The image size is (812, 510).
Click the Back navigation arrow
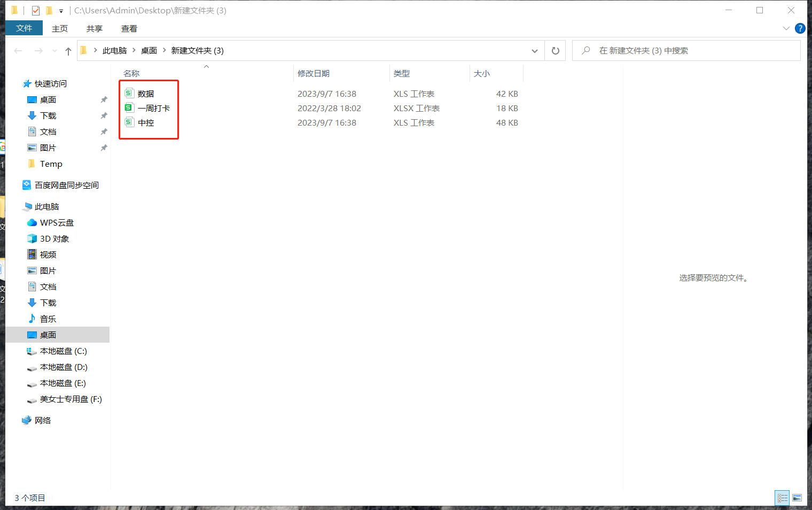coord(18,50)
